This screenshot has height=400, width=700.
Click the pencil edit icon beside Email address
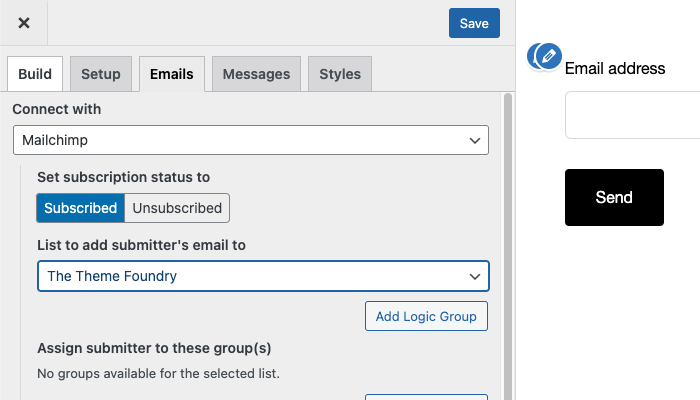tap(549, 56)
